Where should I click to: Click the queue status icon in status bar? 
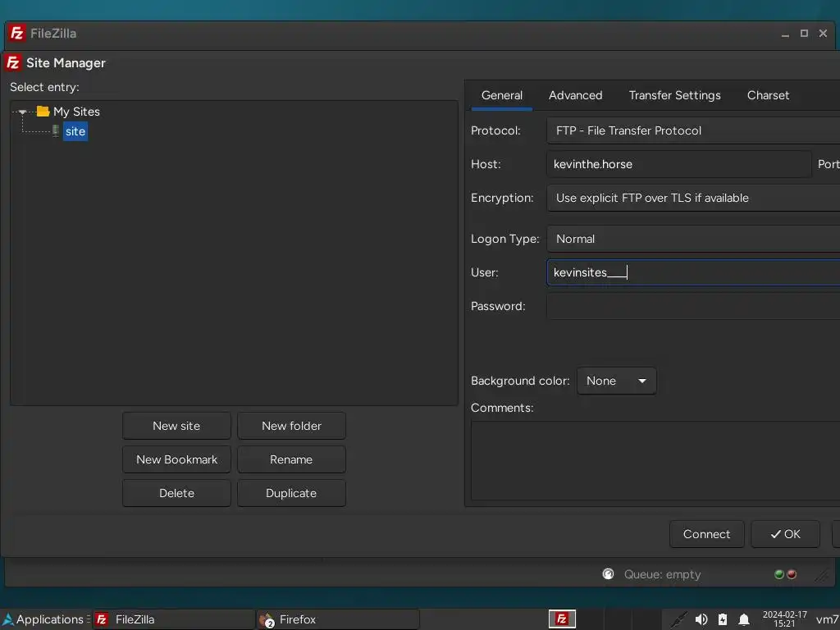click(x=608, y=574)
